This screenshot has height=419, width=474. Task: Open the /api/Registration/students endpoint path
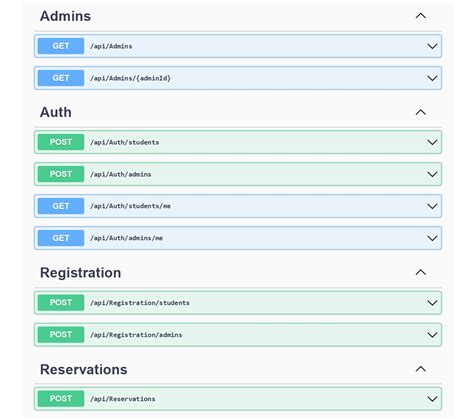pos(140,303)
